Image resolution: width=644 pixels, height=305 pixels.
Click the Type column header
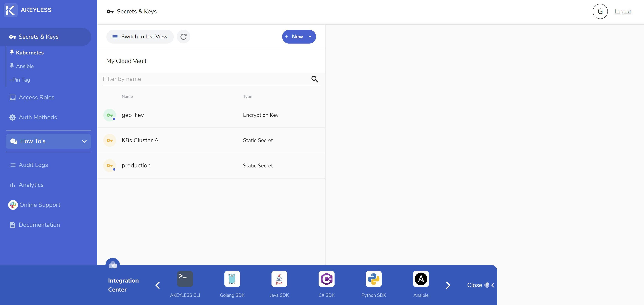(x=247, y=97)
